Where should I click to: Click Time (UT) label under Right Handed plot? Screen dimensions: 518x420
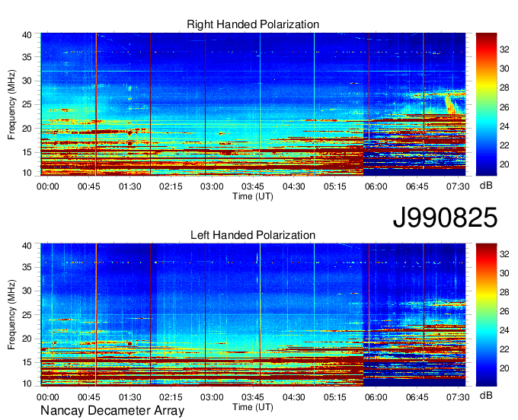253,196
